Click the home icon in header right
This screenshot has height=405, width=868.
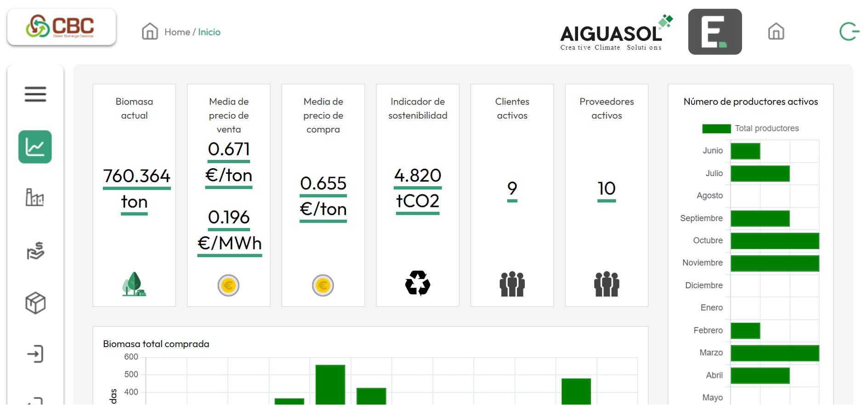tap(776, 32)
